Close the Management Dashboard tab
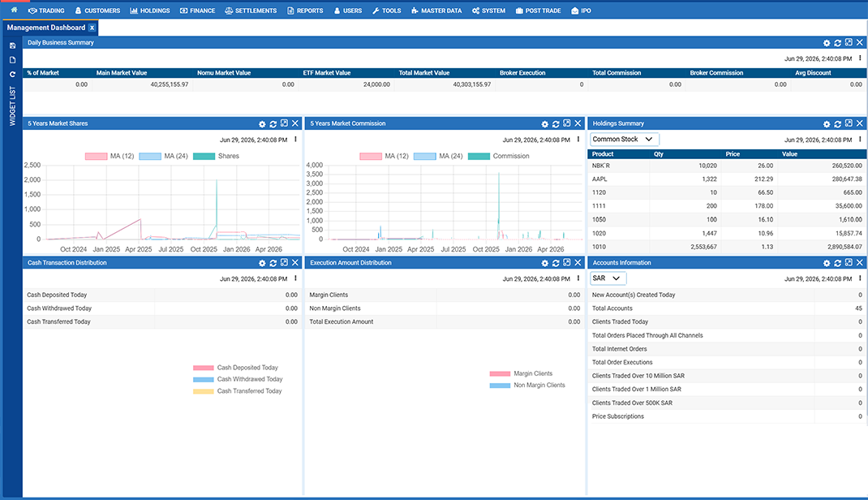Screen dimensions: 868x500 coord(92,28)
